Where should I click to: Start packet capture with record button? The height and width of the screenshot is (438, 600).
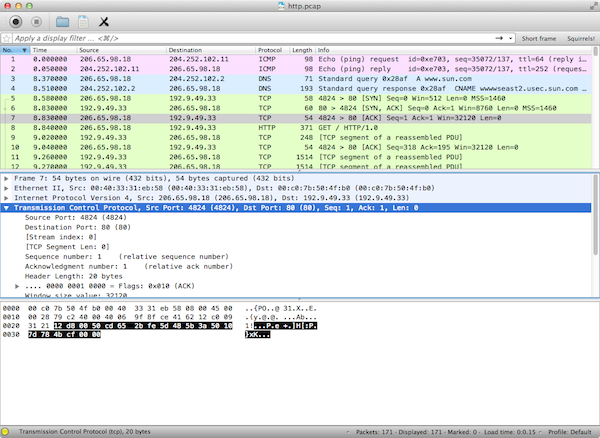[16, 20]
